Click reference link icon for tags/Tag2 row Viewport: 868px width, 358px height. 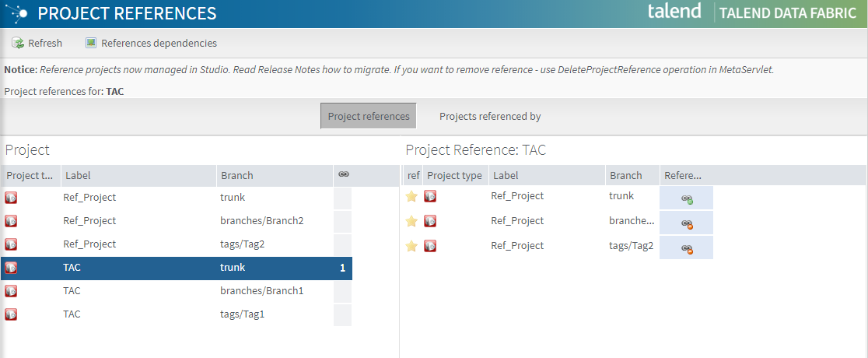pyautogui.click(x=687, y=249)
